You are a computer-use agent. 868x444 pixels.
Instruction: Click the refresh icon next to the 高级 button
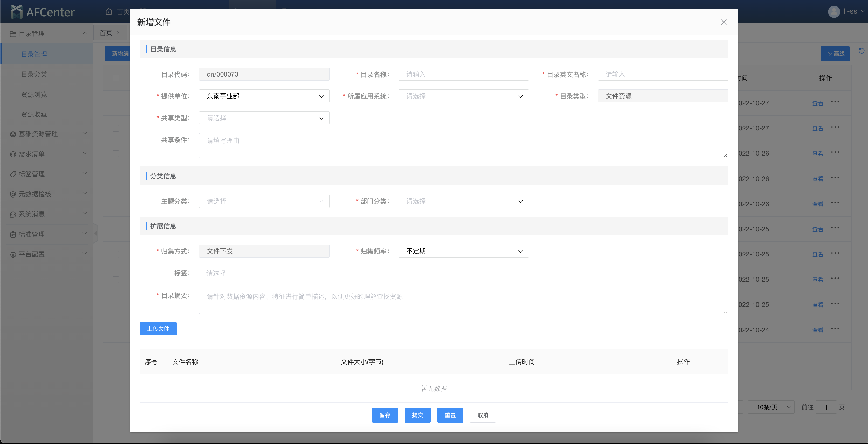862,51
